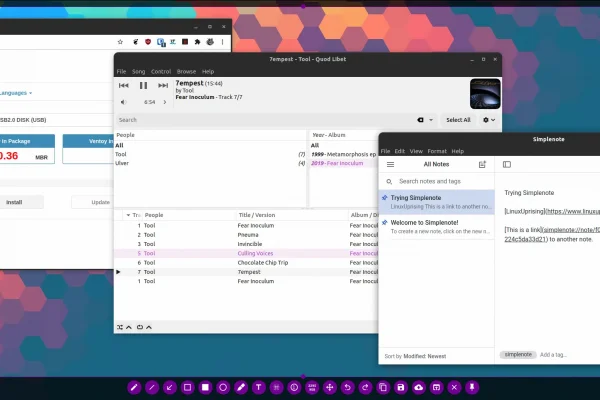
Task: Open the browser three-dot menu
Action: coord(222,42)
